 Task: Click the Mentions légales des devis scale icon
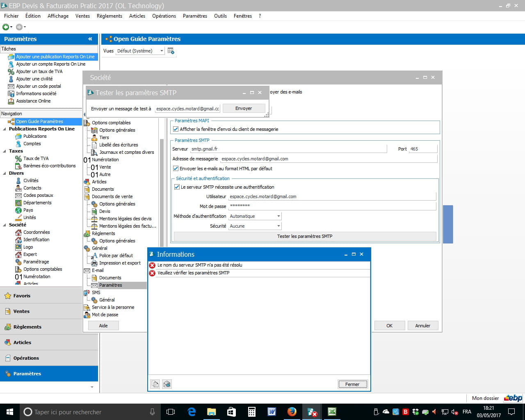point(94,219)
